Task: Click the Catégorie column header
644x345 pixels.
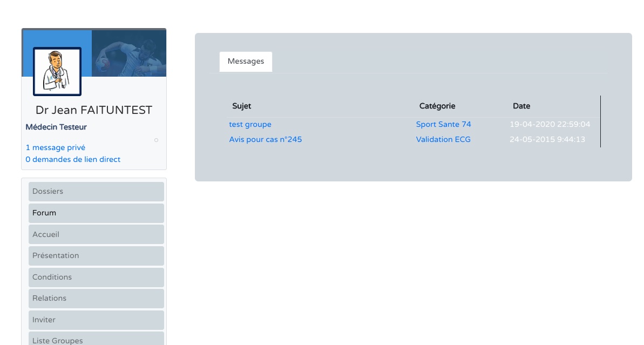Action: (x=437, y=106)
